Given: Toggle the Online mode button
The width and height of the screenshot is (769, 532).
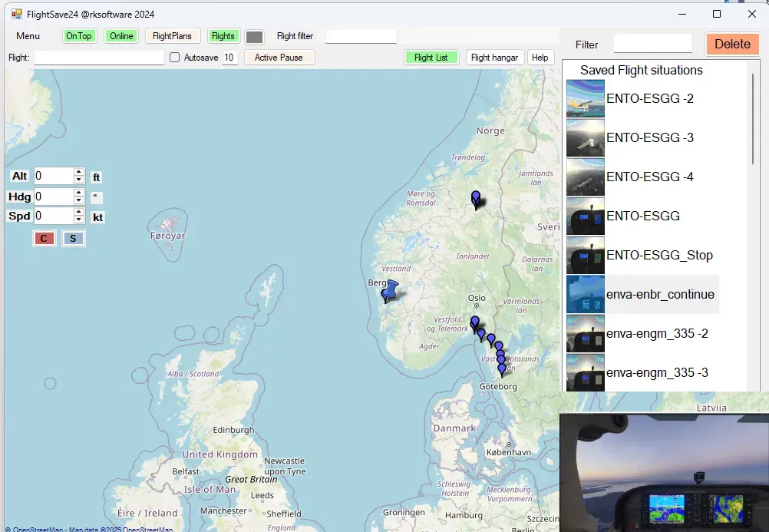Looking at the screenshot, I should click(x=121, y=36).
